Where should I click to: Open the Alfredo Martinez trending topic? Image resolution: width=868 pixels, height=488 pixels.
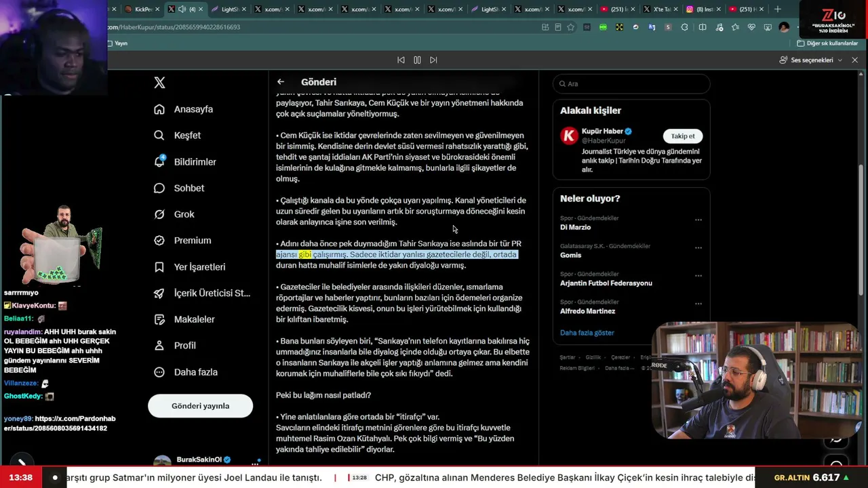click(x=587, y=311)
